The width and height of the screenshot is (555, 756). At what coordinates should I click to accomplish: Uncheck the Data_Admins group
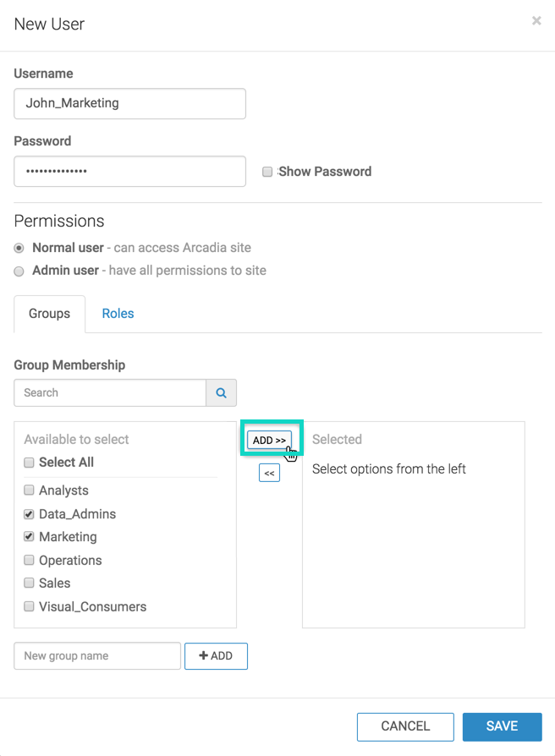pyautogui.click(x=29, y=514)
